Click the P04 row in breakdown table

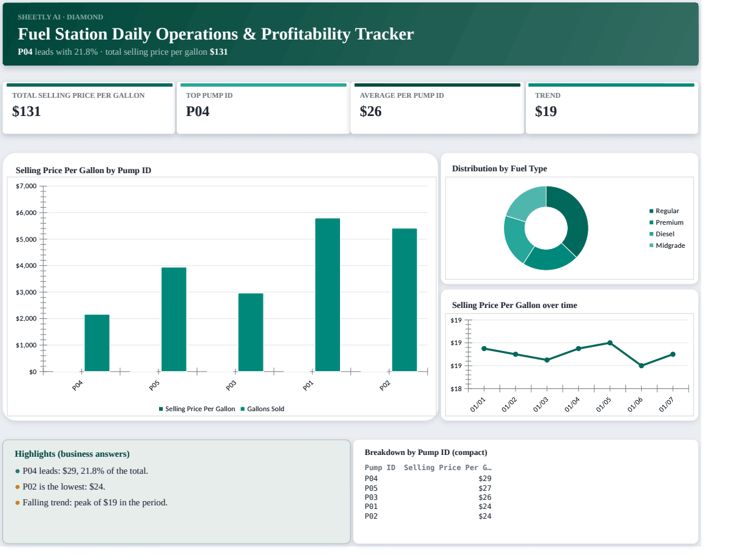click(x=428, y=479)
